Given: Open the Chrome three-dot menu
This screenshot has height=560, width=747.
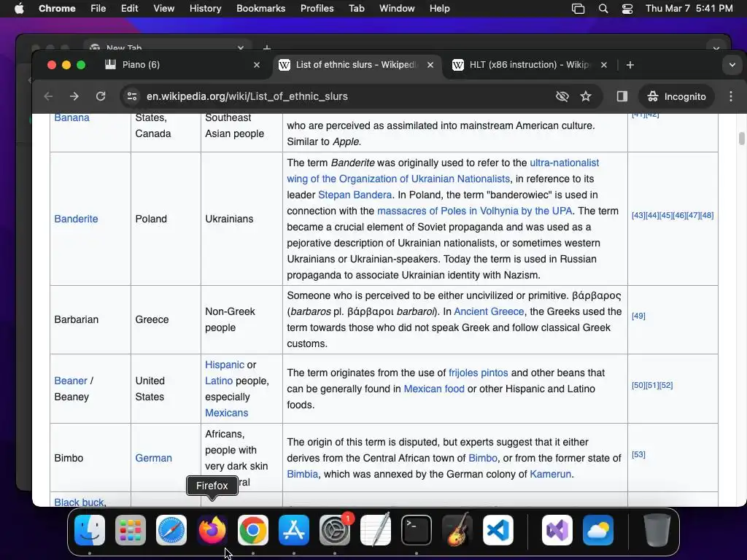Looking at the screenshot, I should click(x=731, y=96).
